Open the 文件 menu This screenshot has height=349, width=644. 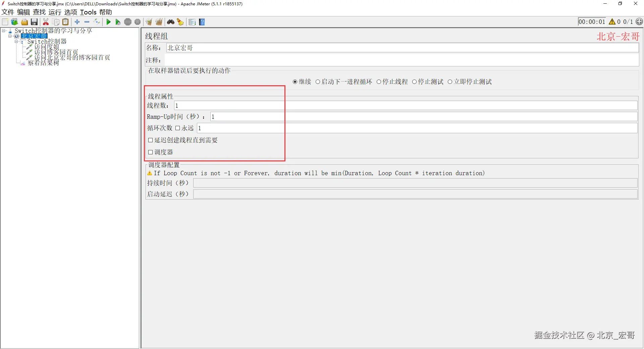click(x=8, y=12)
